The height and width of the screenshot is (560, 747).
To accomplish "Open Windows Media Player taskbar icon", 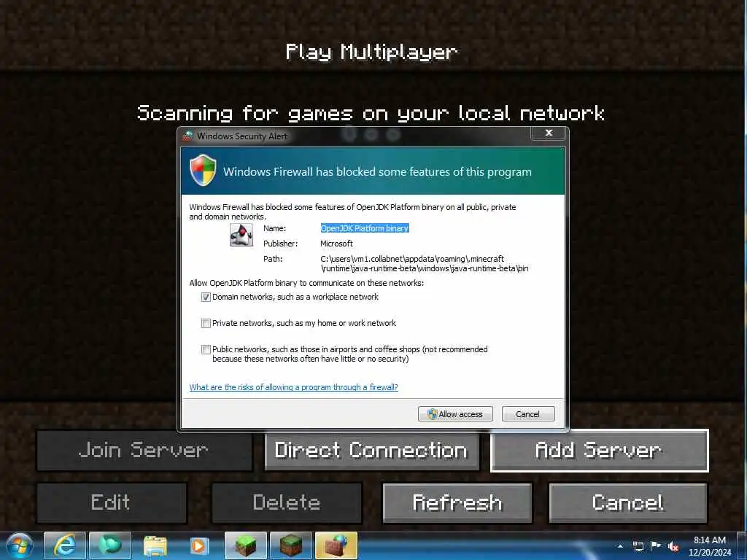I will (x=199, y=545).
